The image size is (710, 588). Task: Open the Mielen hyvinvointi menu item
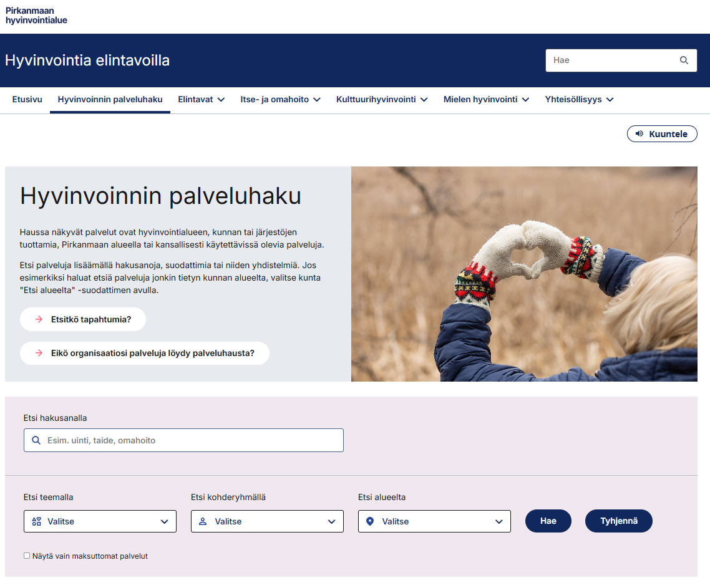[x=480, y=100]
